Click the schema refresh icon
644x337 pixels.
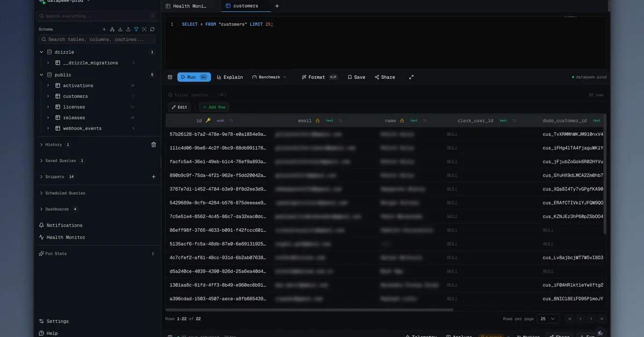click(x=152, y=30)
